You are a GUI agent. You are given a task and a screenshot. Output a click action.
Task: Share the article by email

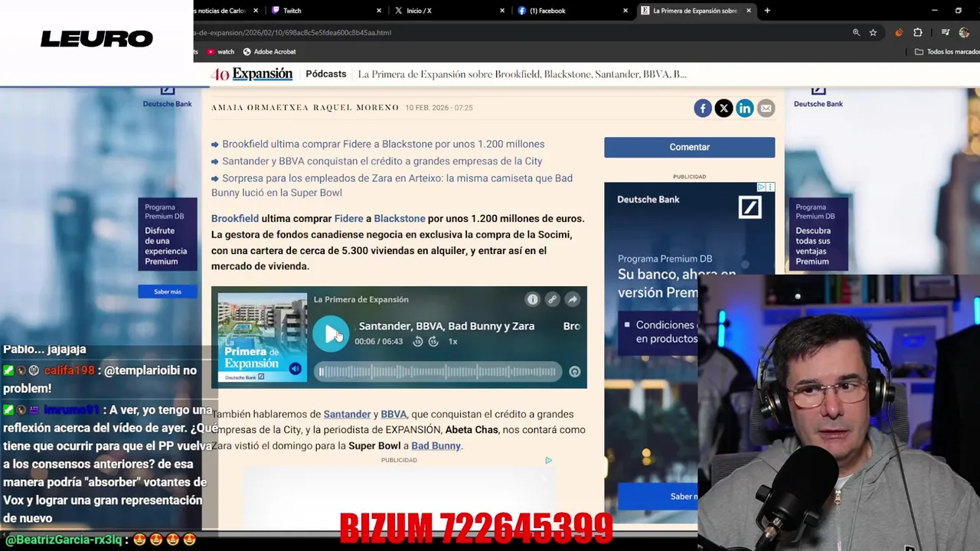766,108
